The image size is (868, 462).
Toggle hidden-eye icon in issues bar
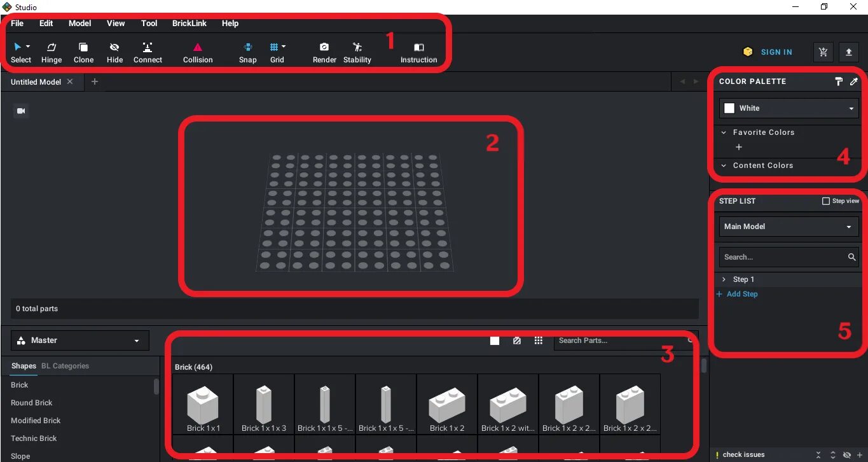pyautogui.click(x=847, y=455)
